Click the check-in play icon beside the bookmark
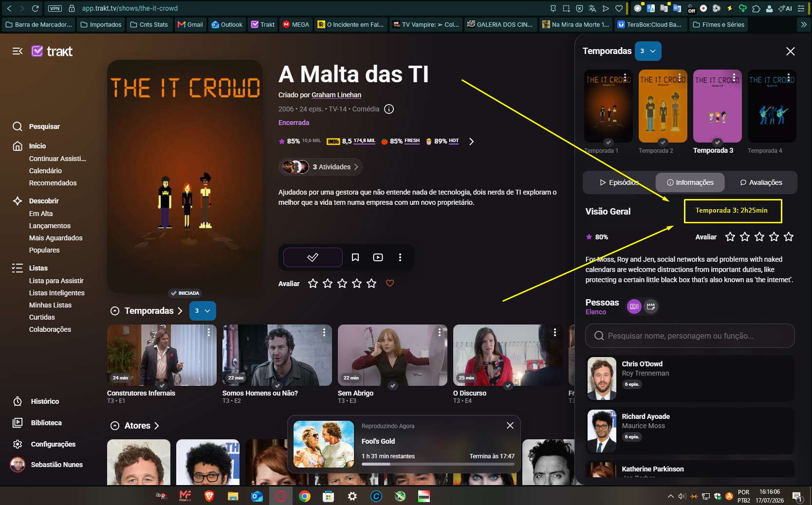812x505 pixels. (378, 257)
